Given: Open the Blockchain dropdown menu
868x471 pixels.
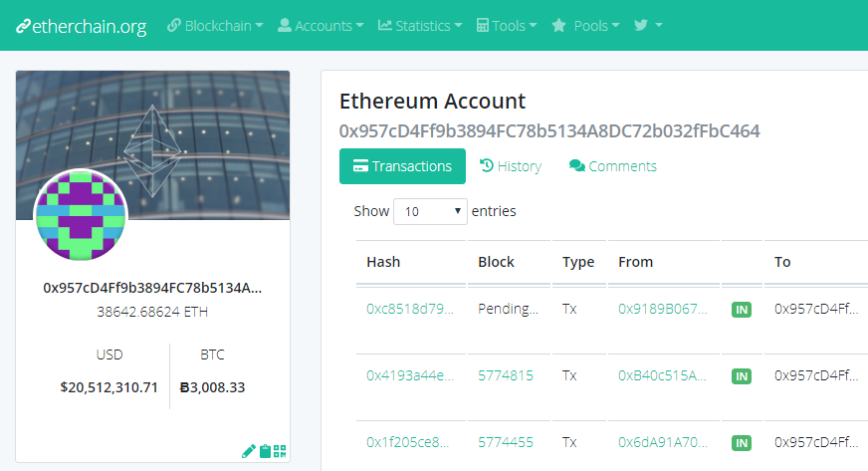Looking at the screenshot, I should click(215, 26).
